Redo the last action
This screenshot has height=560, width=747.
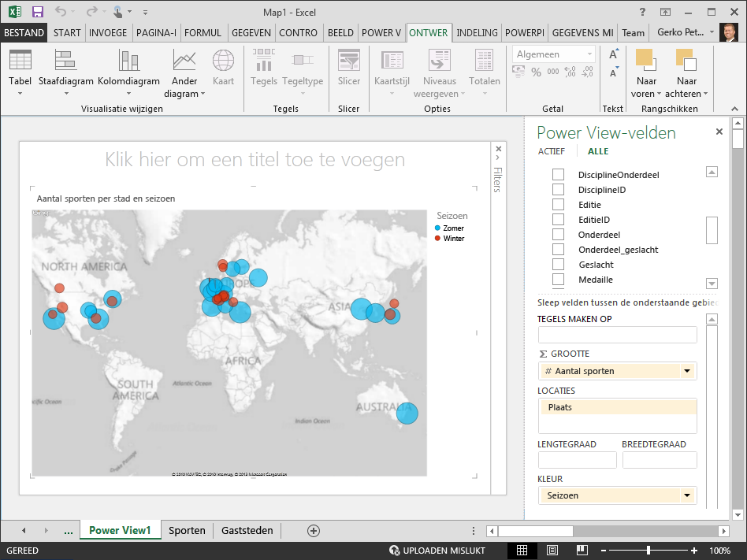point(92,12)
